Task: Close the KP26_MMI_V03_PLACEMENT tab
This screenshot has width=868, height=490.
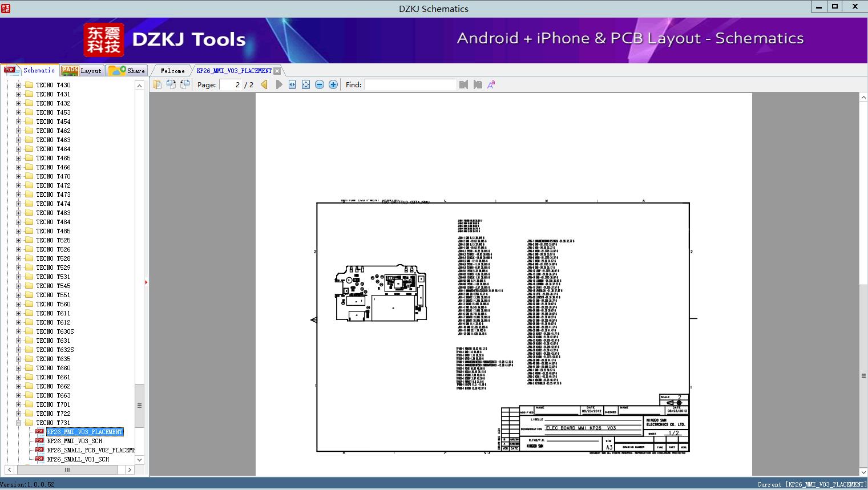Action: coord(277,71)
